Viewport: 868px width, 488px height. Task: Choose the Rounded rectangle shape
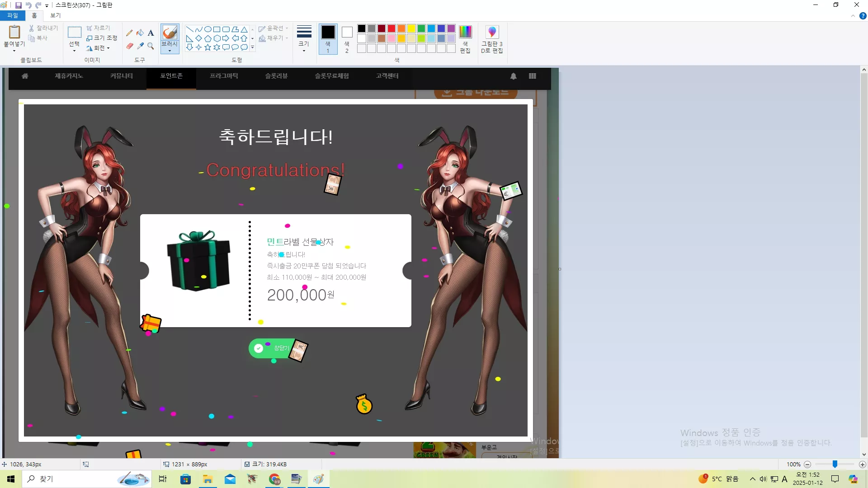(x=226, y=29)
